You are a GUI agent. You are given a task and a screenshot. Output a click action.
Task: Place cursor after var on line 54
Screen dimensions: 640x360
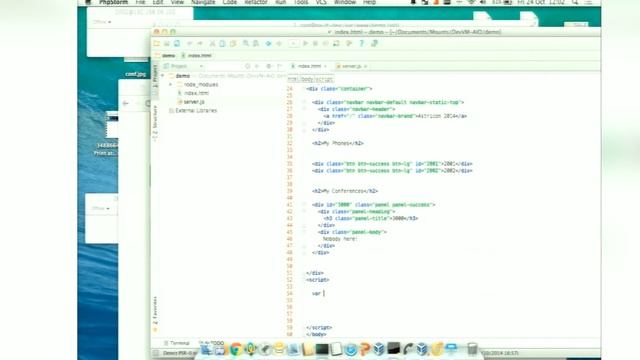[324, 293]
